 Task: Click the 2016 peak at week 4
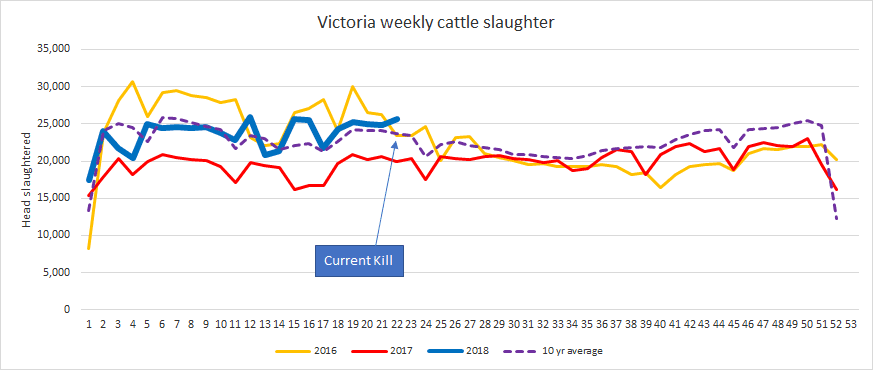point(133,82)
